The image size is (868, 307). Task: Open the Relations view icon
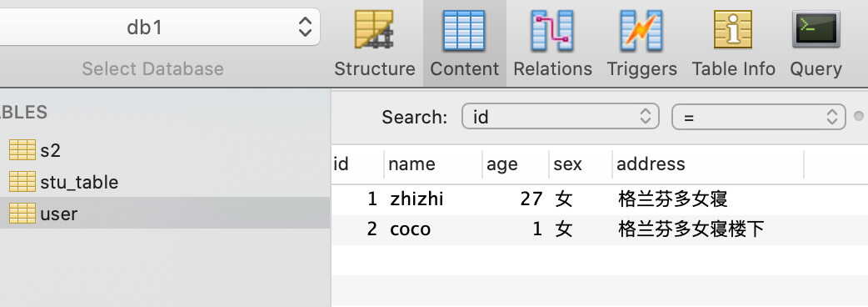tap(552, 30)
